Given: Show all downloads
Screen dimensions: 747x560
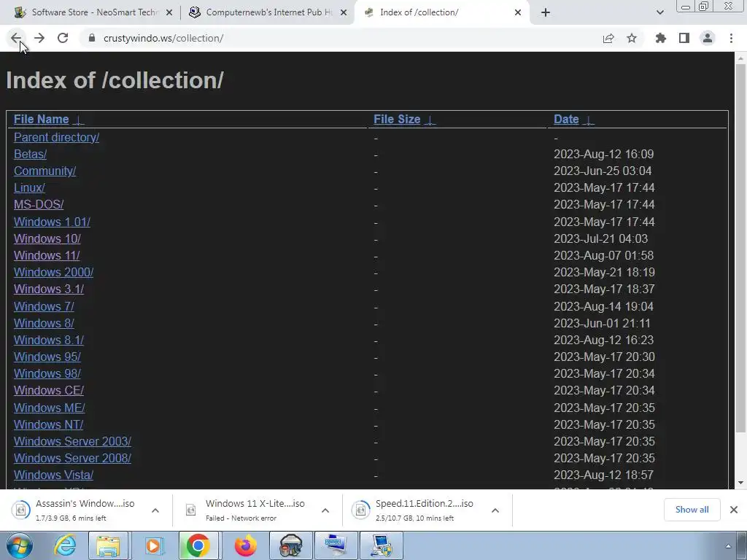Looking at the screenshot, I should tap(692, 510).
